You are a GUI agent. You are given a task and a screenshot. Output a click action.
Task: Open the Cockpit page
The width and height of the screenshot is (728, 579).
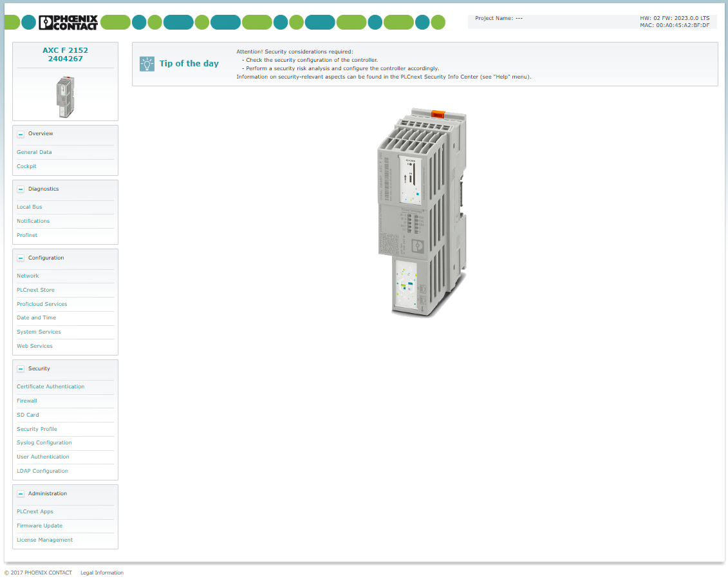tap(26, 166)
